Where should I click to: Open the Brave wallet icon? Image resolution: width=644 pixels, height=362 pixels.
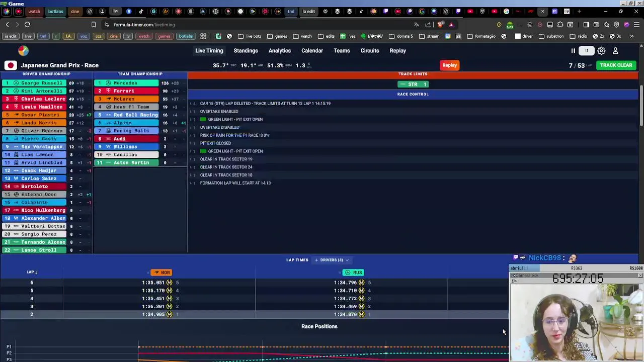click(596, 25)
